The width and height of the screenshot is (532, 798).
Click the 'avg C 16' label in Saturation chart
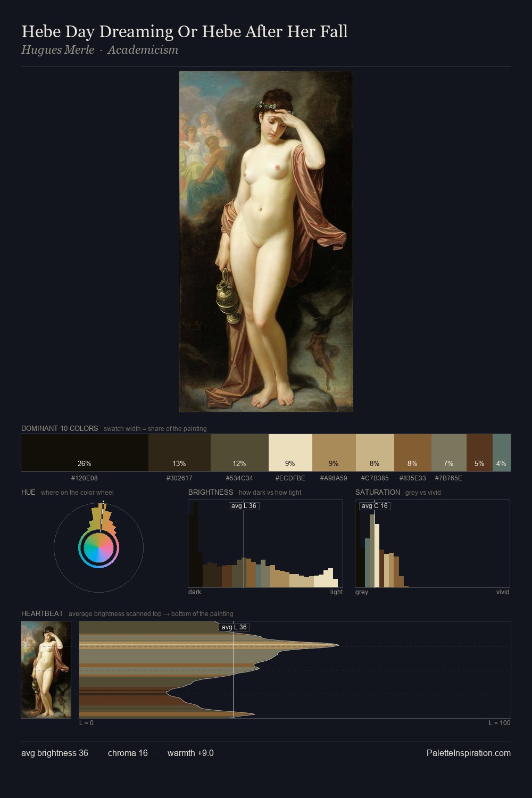375,506
